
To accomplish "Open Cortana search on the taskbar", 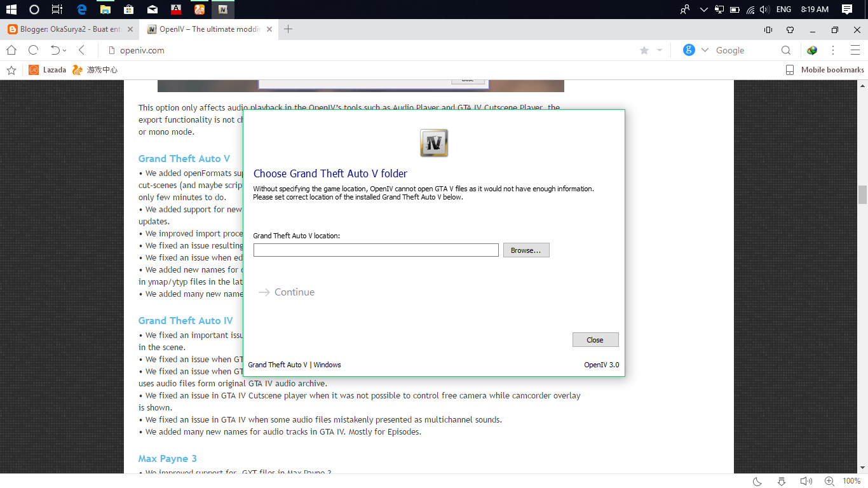I will point(34,10).
